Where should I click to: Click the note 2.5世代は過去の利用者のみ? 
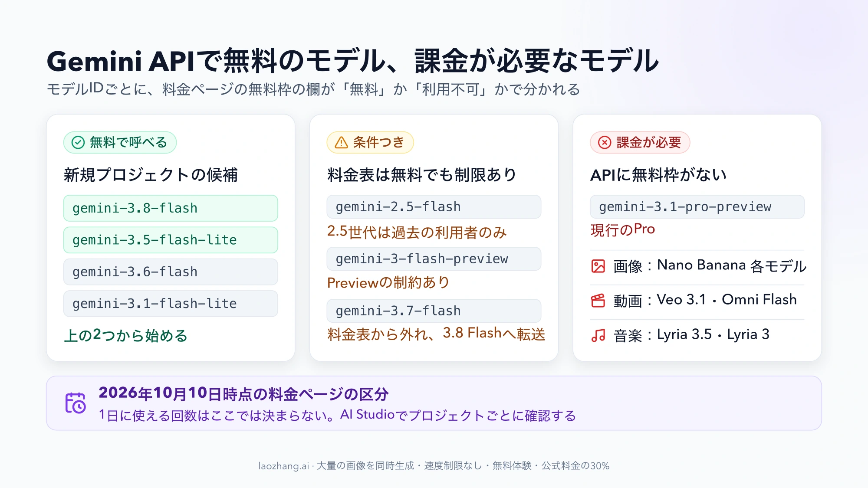[417, 232]
